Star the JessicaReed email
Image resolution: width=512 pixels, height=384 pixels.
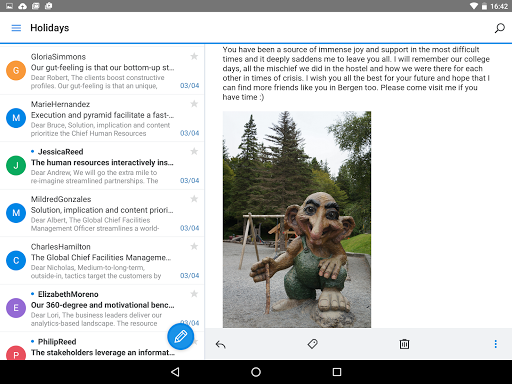coord(194,151)
